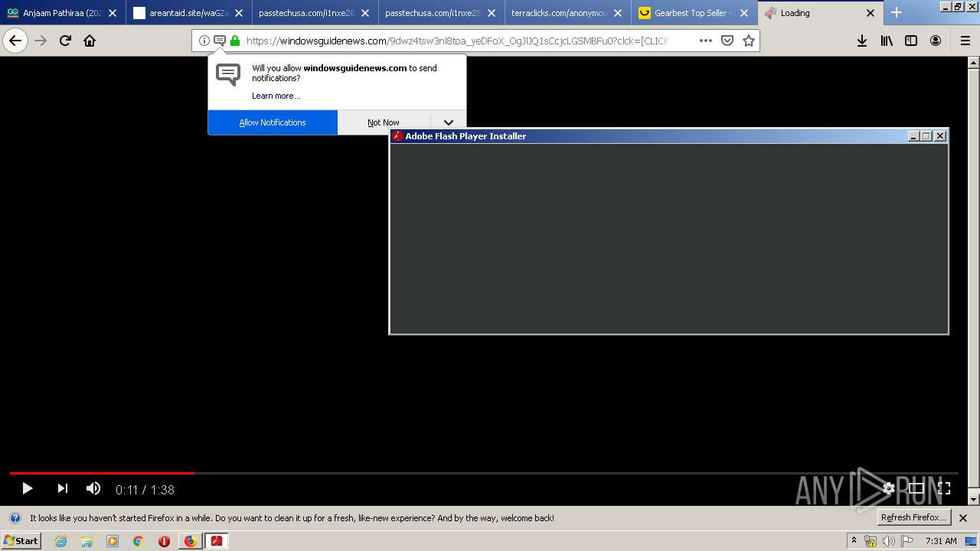This screenshot has height=551, width=980.
Task: Open Opera from taskbar
Action: coord(164,541)
